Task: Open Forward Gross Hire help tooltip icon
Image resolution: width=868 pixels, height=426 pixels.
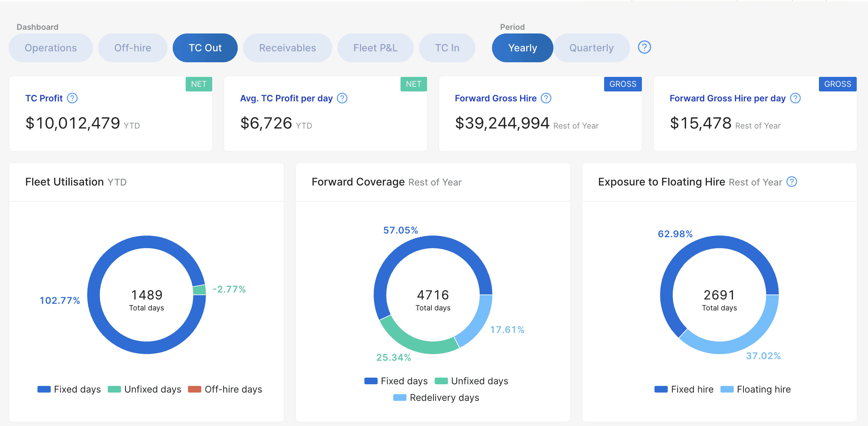Action: [x=546, y=98]
